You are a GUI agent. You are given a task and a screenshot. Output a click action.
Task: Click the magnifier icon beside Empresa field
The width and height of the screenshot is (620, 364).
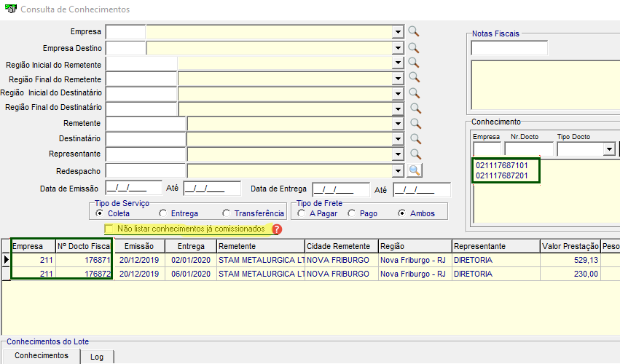click(x=414, y=31)
